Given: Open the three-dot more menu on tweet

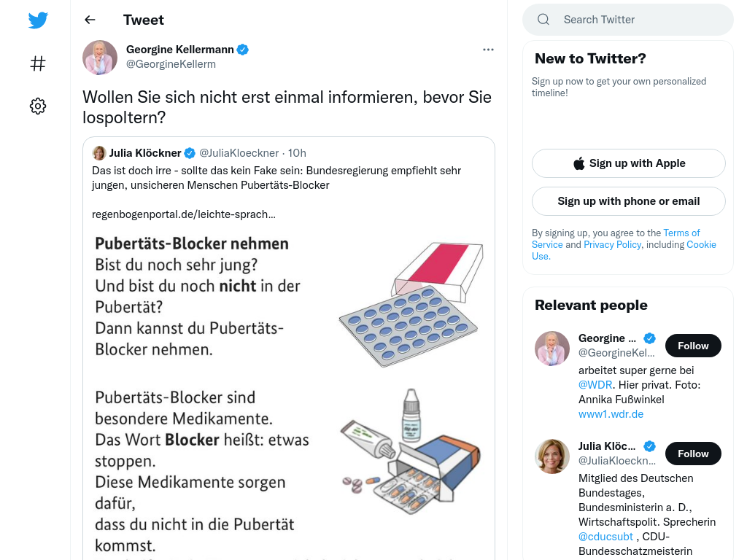Looking at the screenshot, I should point(488,50).
